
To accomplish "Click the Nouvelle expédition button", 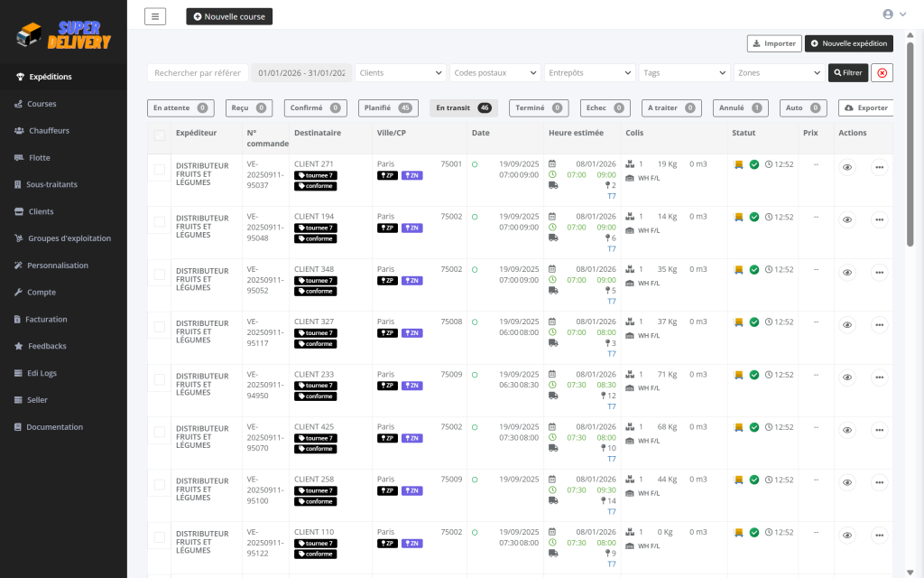I will click(x=848, y=43).
